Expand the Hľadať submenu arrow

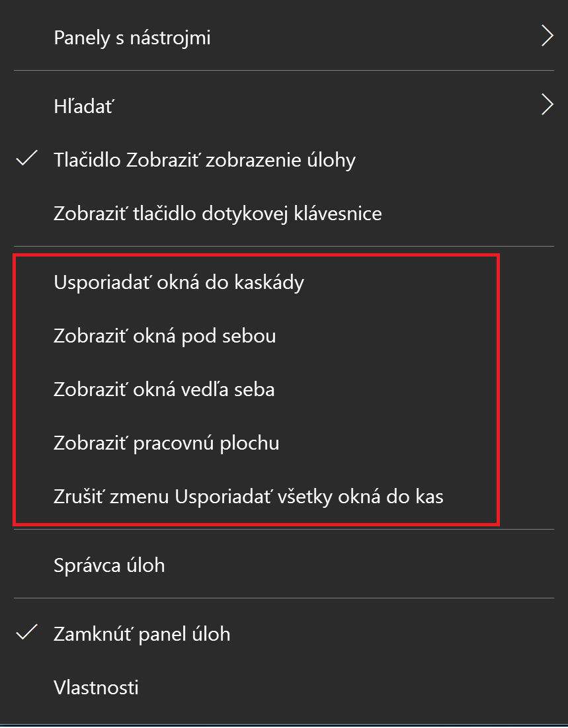point(548,104)
